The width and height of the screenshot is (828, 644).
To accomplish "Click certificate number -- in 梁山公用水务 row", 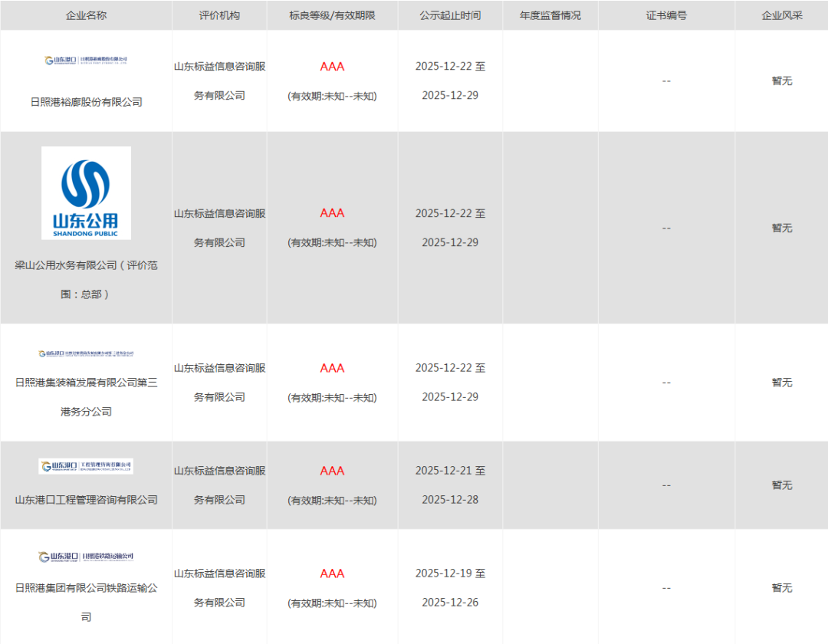I will [x=666, y=228].
